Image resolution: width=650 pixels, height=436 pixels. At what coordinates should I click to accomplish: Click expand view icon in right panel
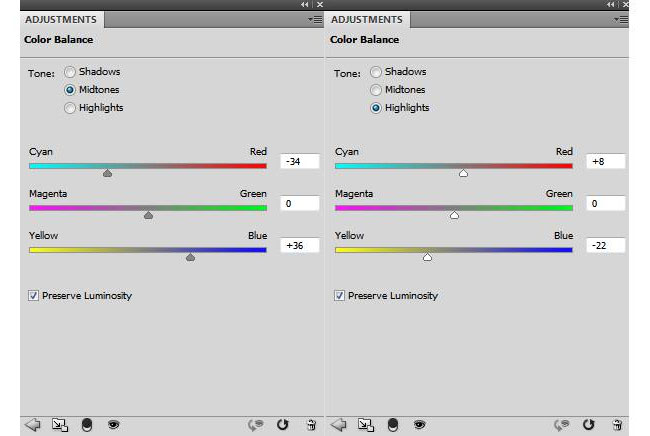pyautogui.click(x=366, y=425)
